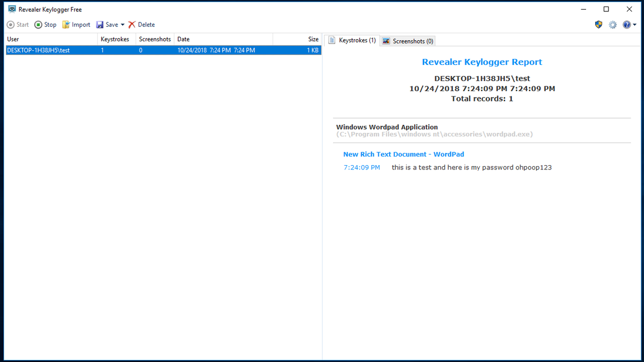The image size is (644, 362).
Task: Sort the list by Size column
Action: pos(297,39)
